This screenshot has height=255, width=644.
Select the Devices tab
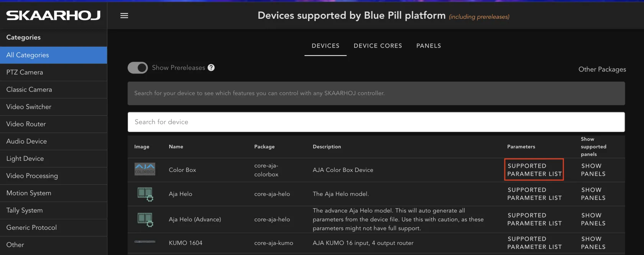325,46
